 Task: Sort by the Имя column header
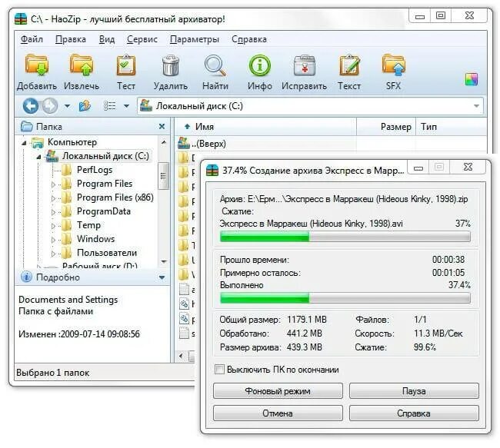click(x=265, y=127)
